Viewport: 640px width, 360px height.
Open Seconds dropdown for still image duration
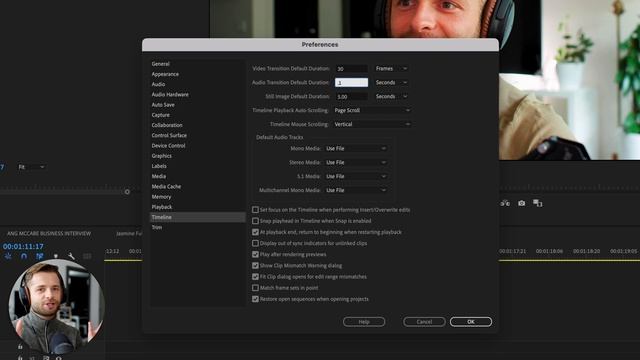[391, 96]
